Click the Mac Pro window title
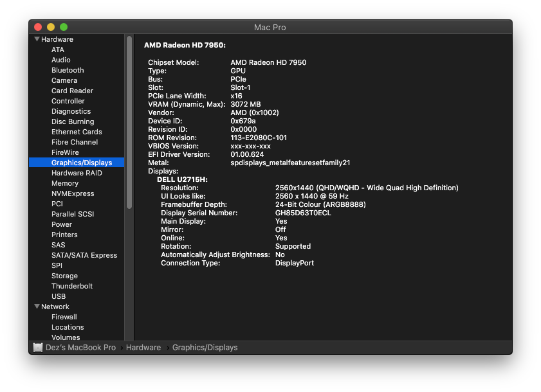Viewport: 541px width, 392px height. point(270,28)
